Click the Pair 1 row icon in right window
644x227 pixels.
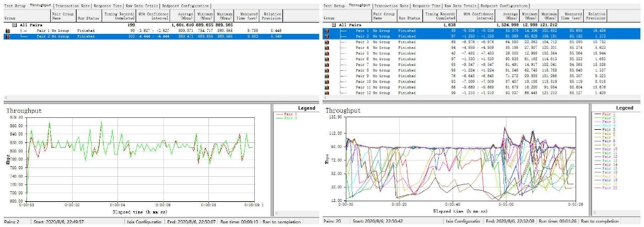[x=327, y=31]
